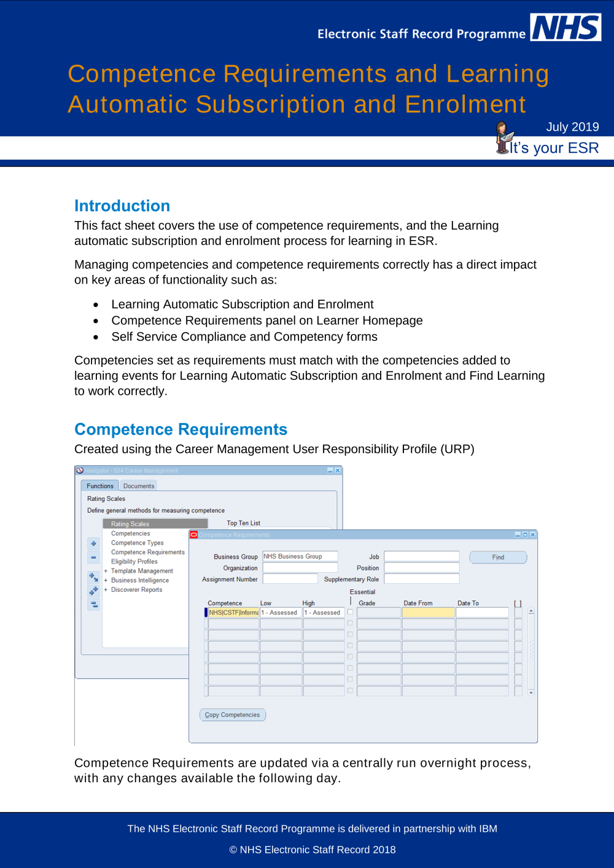
Task: Click the It's your ESR mascot icon
Action: pos(503,138)
